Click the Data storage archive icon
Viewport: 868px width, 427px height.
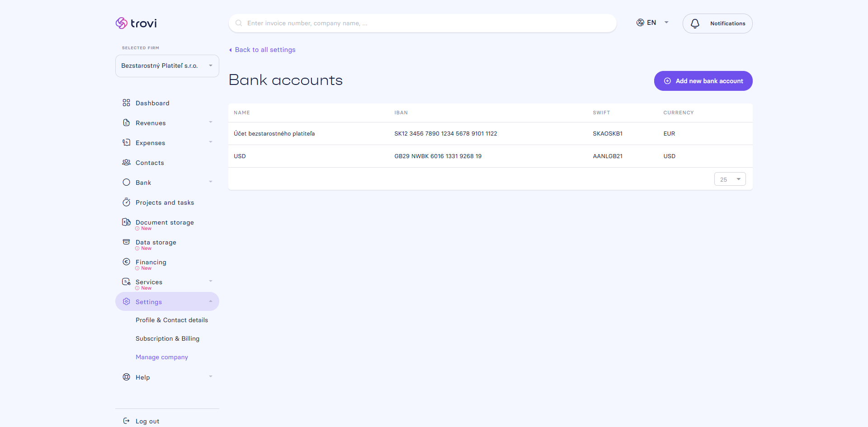tap(126, 242)
